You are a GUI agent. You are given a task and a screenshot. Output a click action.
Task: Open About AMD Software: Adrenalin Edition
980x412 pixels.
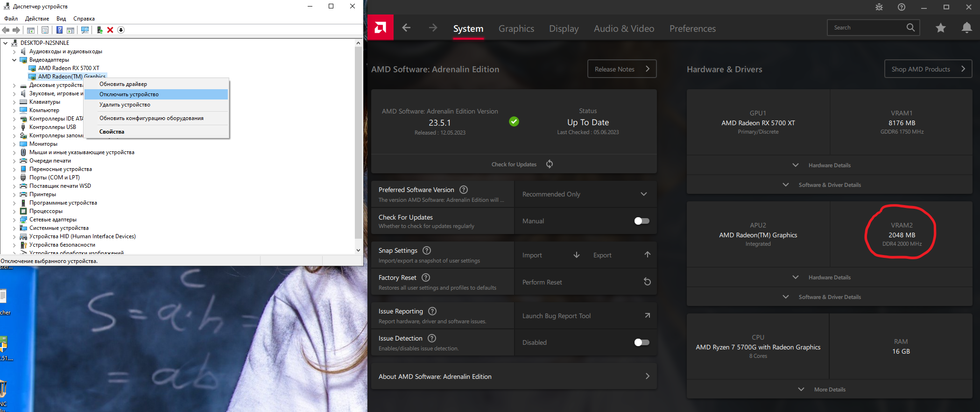514,376
